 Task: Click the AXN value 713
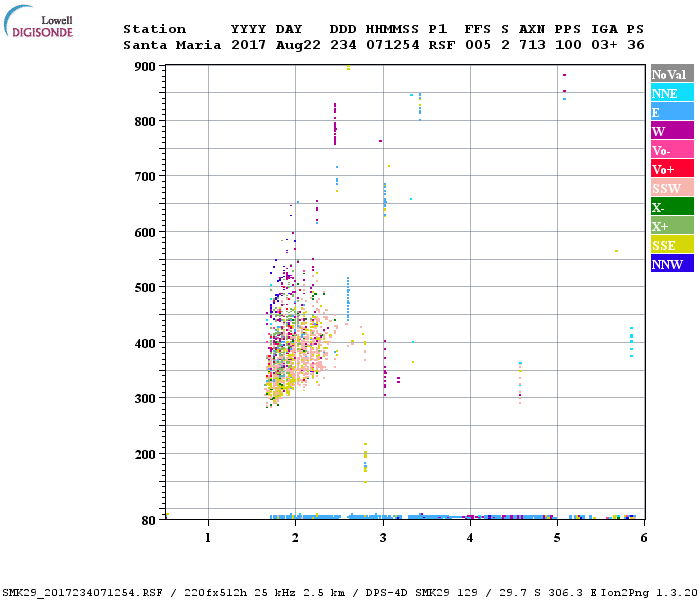pos(532,45)
